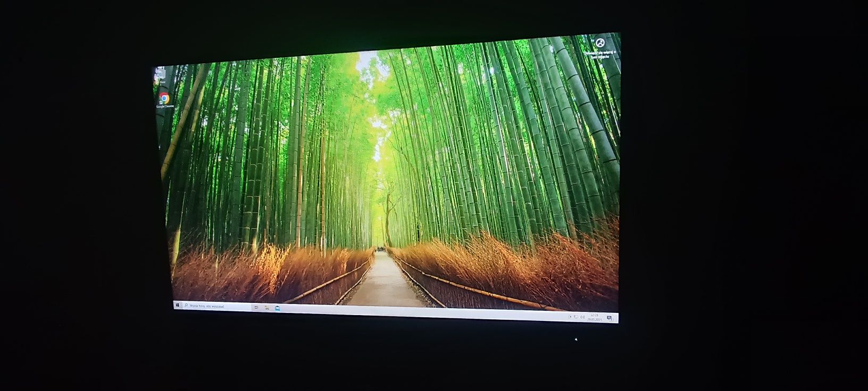
Task: Click the date text in the taskbar tray
Action: tap(595, 320)
